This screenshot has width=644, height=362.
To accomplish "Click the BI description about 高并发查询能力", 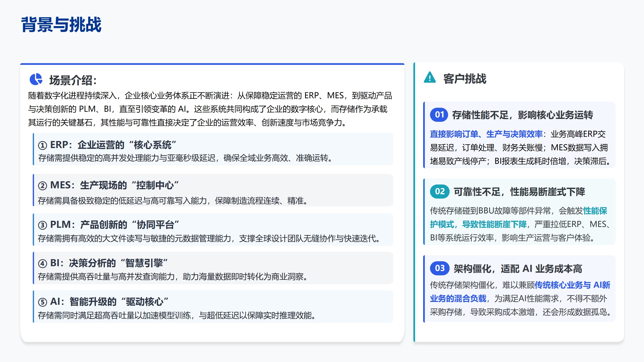I will pos(173,277).
